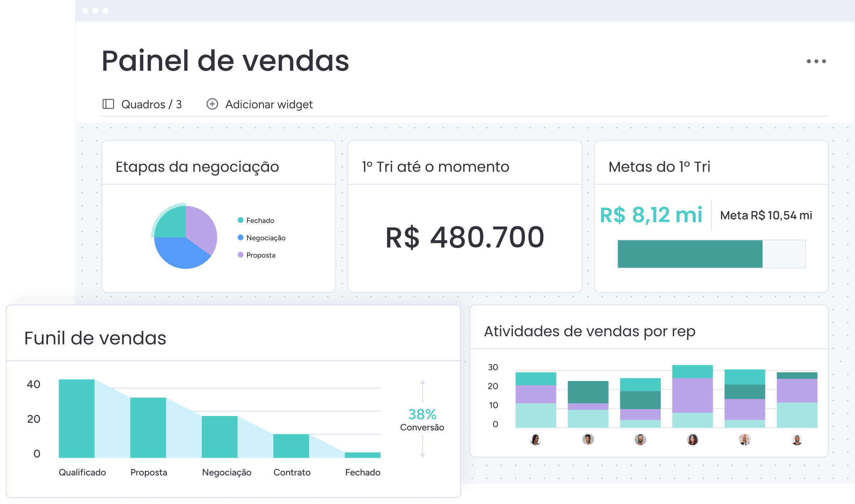The width and height of the screenshot is (855, 504).
Task: Click Adicionar widget label
Action: coord(269,104)
